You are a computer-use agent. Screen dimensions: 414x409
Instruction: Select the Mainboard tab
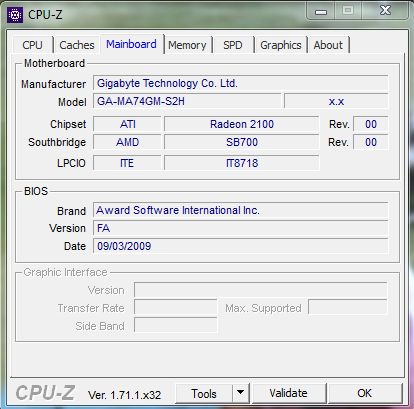131,44
